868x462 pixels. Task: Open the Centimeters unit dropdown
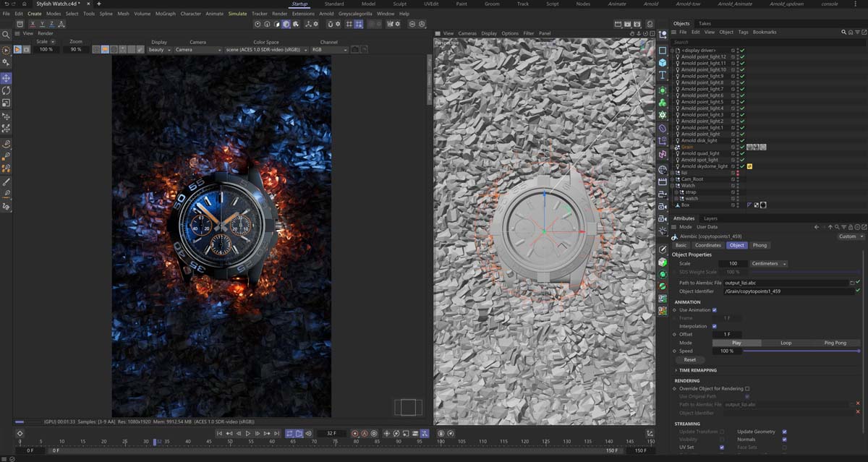(769, 264)
